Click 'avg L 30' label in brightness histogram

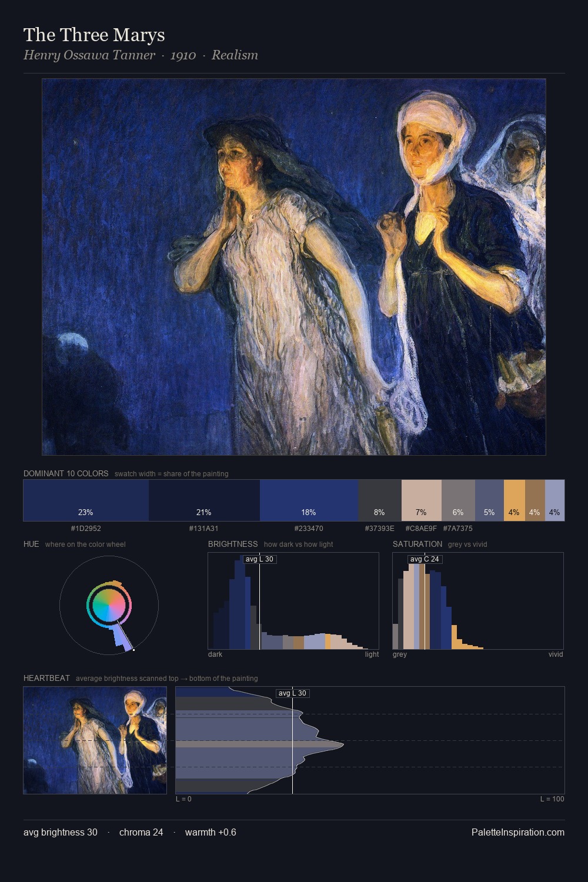click(x=259, y=559)
